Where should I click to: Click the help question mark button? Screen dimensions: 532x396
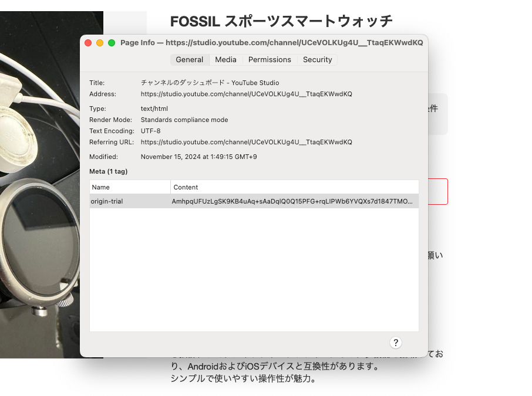click(396, 343)
